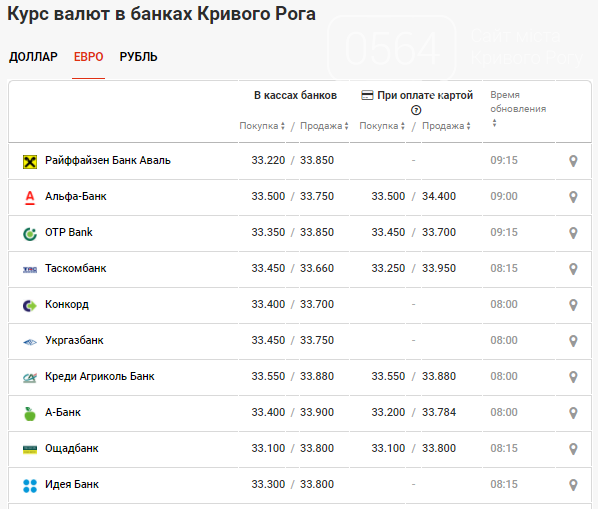This screenshot has width=598, height=509.
Task: Sort by card payment Продажа column
Action: (x=446, y=126)
